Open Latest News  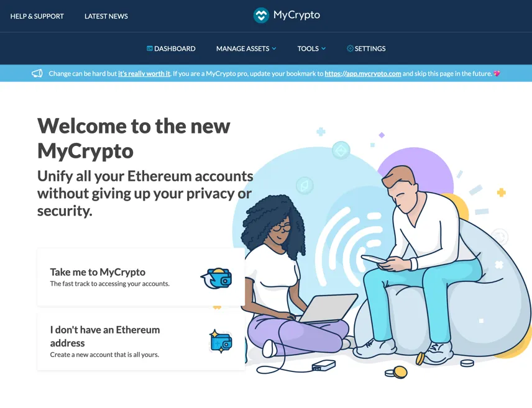(106, 16)
